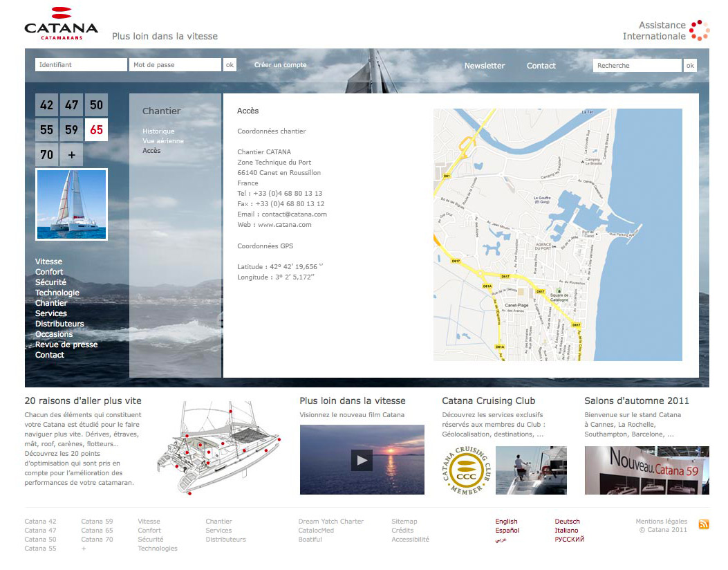Open the Créer un compte link
This screenshot has height=570, width=728.
click(x=281, y=65)
